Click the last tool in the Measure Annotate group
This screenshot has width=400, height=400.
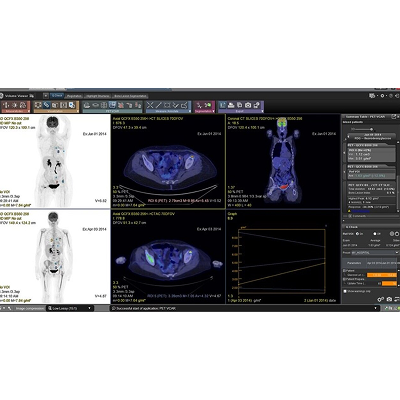tap(184, 105)
